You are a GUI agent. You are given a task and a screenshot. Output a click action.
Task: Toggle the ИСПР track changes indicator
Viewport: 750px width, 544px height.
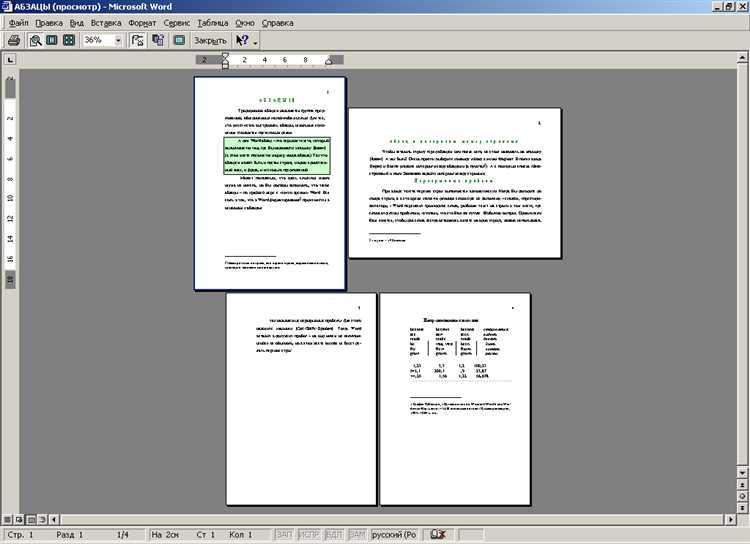[x=309, y=534]
